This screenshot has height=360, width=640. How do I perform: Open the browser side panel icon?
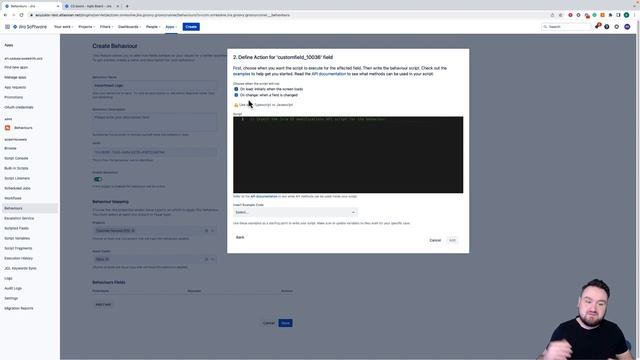pos(618,15)
